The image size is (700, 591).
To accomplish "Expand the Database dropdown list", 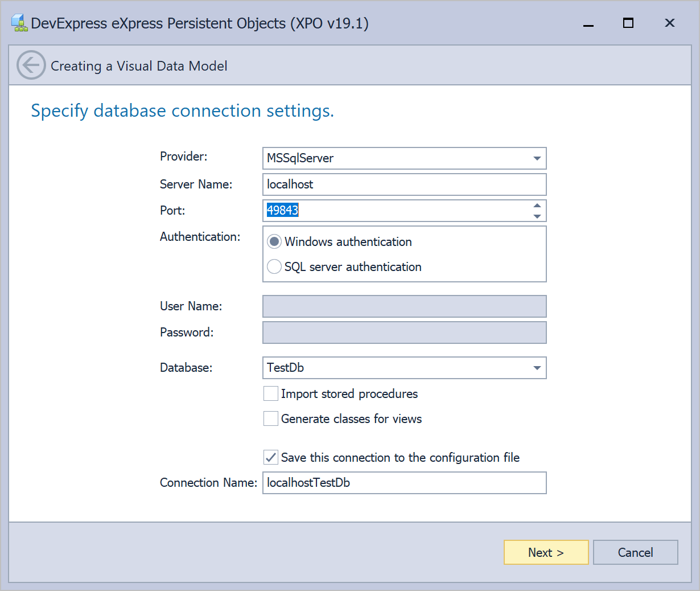I will click(x=537, y=368).
